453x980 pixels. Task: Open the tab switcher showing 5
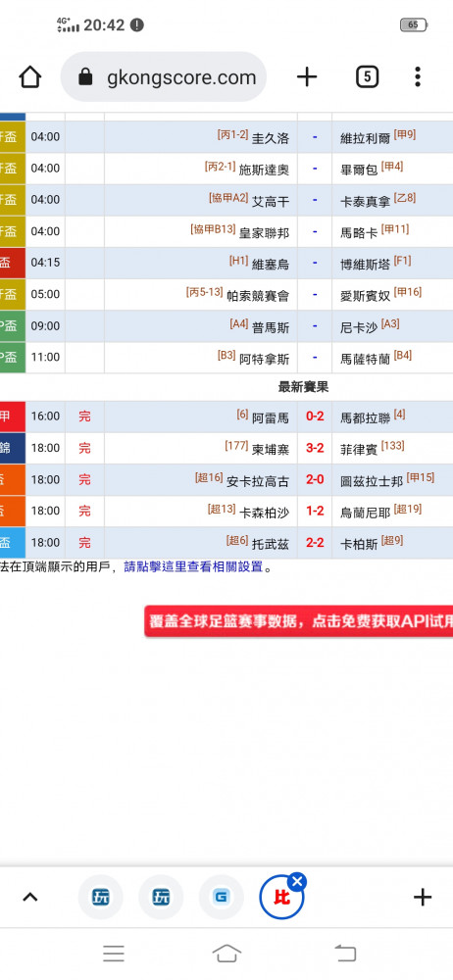368,76
